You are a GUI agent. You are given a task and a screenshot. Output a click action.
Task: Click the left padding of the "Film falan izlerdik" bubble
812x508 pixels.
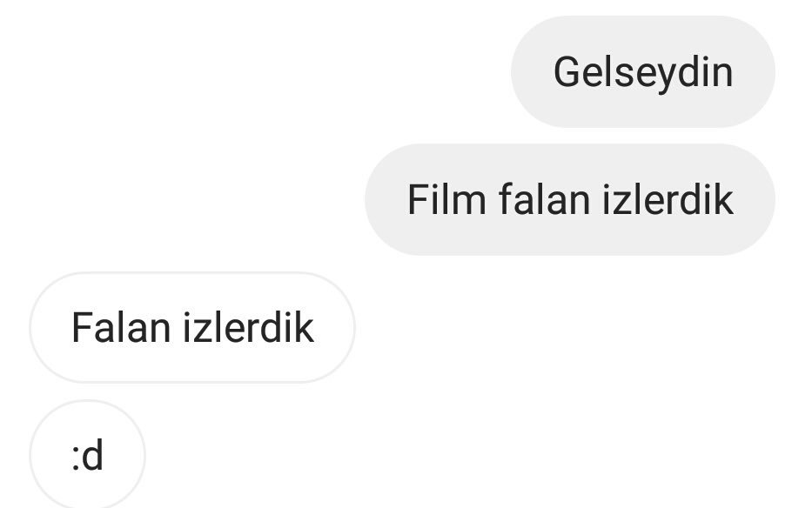point(386,199)
